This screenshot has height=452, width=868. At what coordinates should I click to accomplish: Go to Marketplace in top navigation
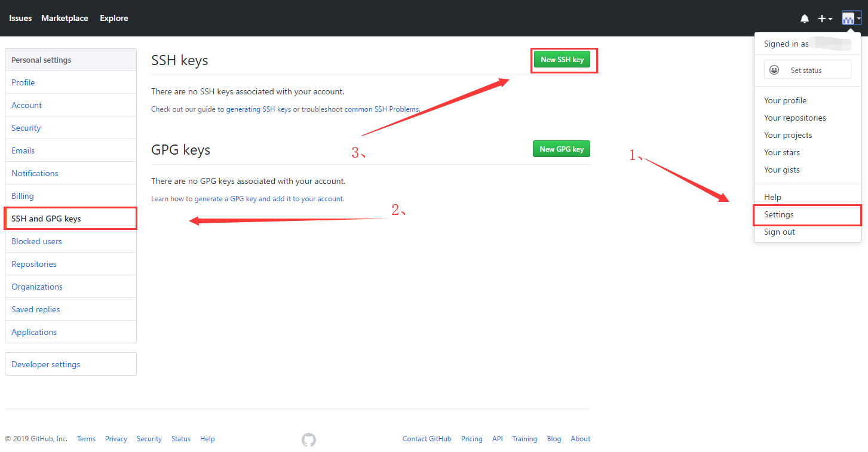tap(65, 18)
